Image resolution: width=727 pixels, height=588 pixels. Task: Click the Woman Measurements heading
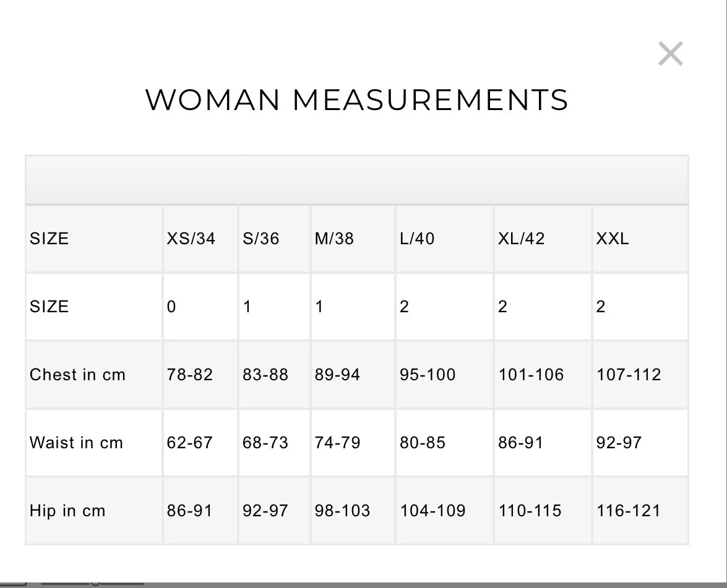[356, 100]
